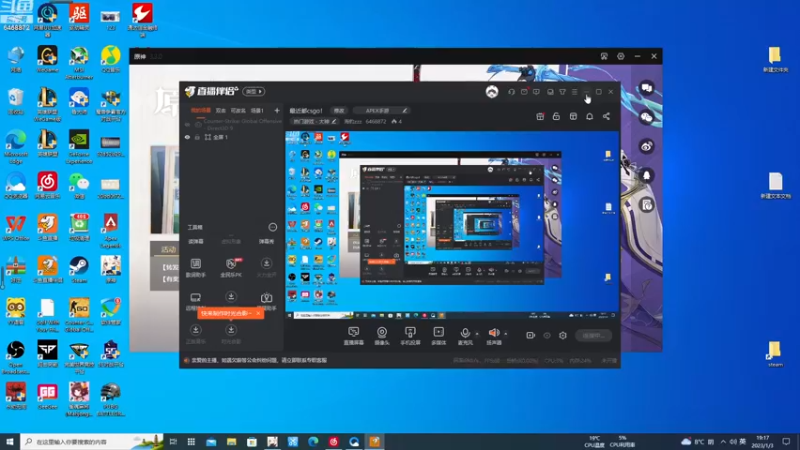
Task: Click the streamer avatar in title bar
Action: (x=492, y=92)
